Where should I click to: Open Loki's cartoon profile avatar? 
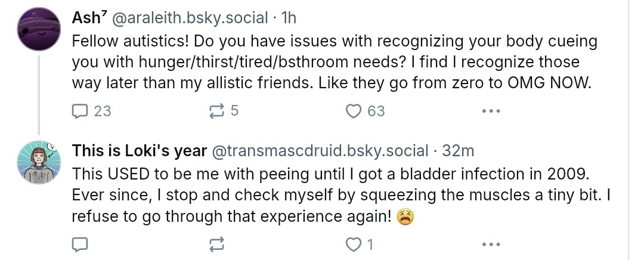click(39, 162)
